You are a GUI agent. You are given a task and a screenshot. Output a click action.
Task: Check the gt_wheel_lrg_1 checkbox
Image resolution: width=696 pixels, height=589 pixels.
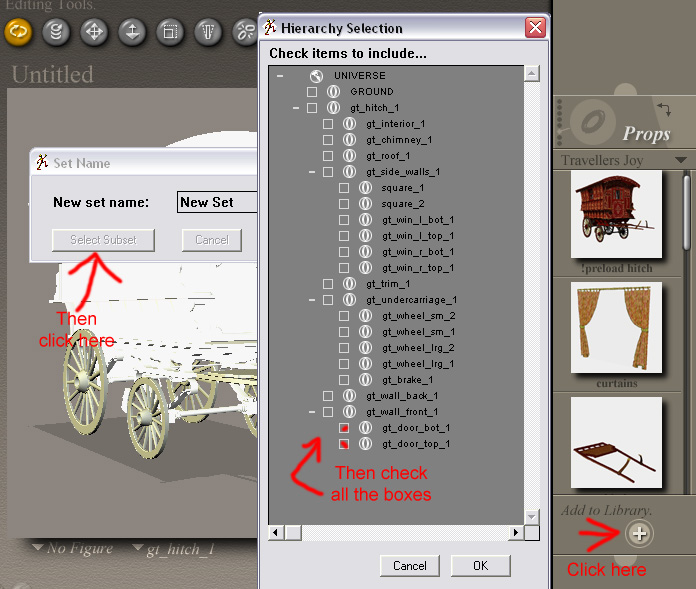click(x=344, y=364)
